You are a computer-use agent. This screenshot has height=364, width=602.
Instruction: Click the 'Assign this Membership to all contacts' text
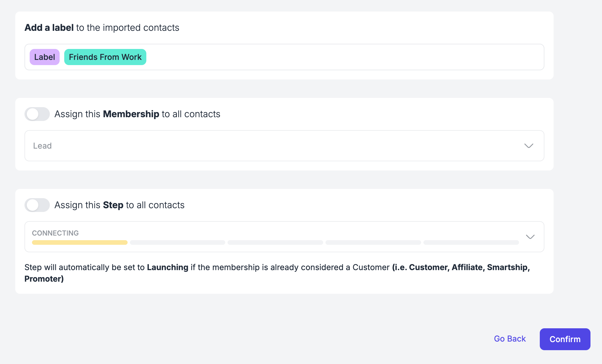click(x=137, y=114)
